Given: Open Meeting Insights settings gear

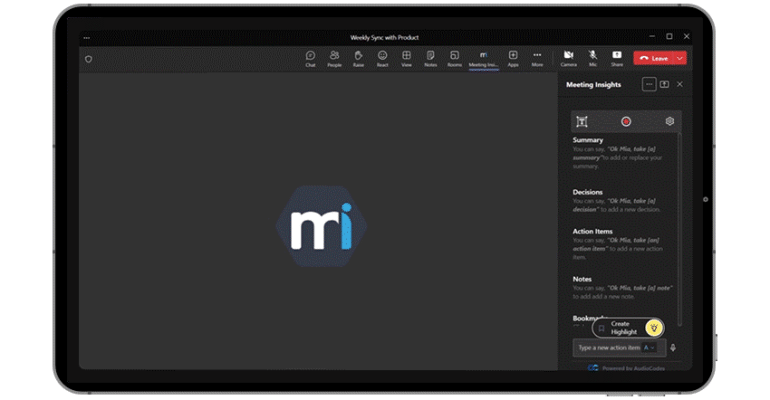Looking at the screenshot, I should [x=669, y=121].
